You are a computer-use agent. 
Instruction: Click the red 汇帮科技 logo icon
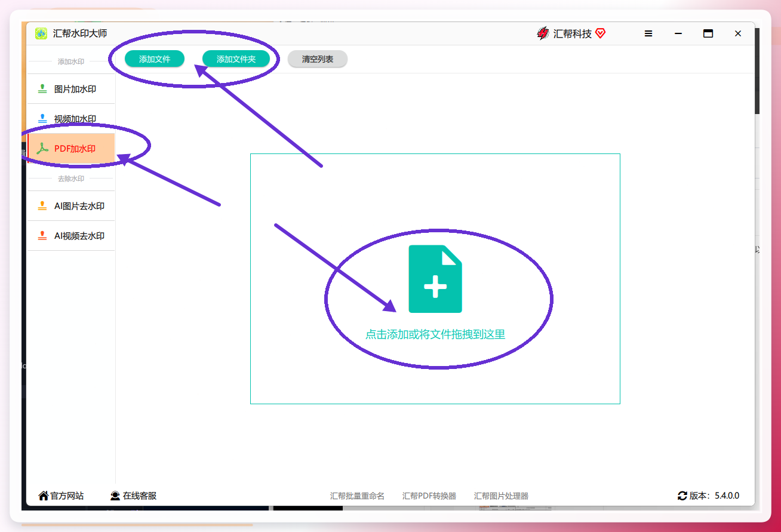543,33
